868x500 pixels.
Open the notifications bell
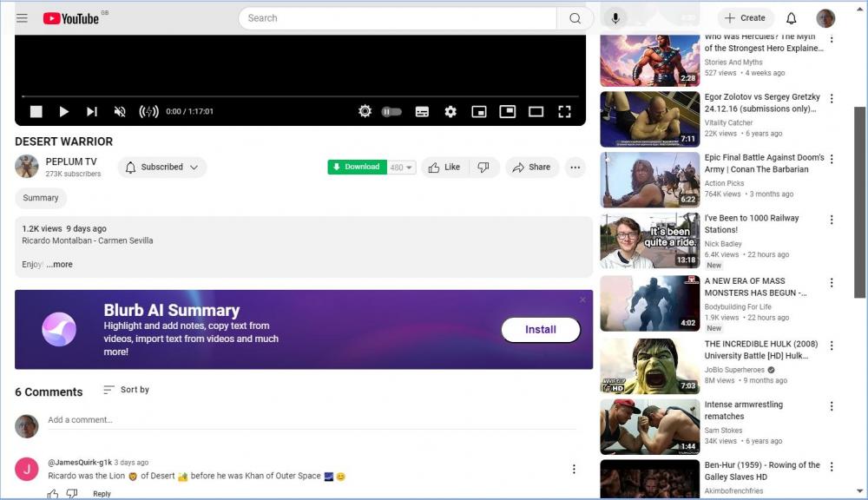click(x=791, y=18)
